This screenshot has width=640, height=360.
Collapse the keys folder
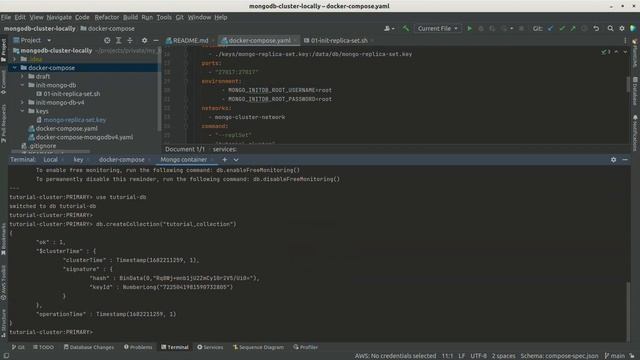22,111
